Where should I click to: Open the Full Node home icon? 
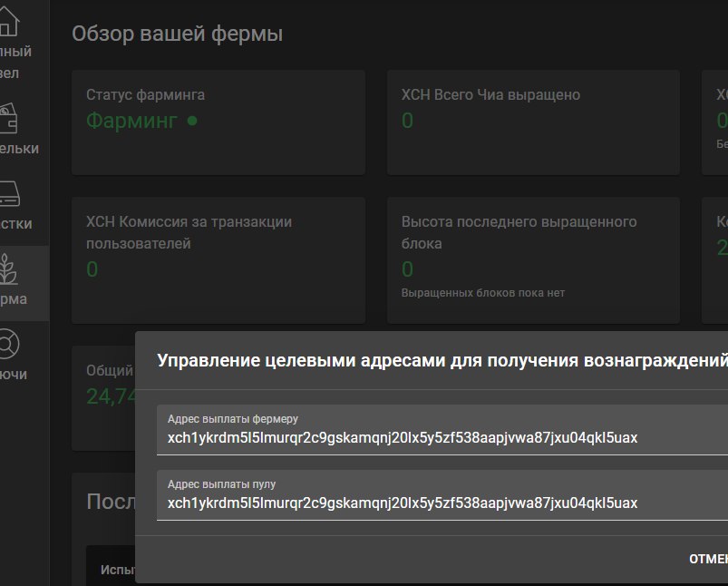click(x=9, y=22)
